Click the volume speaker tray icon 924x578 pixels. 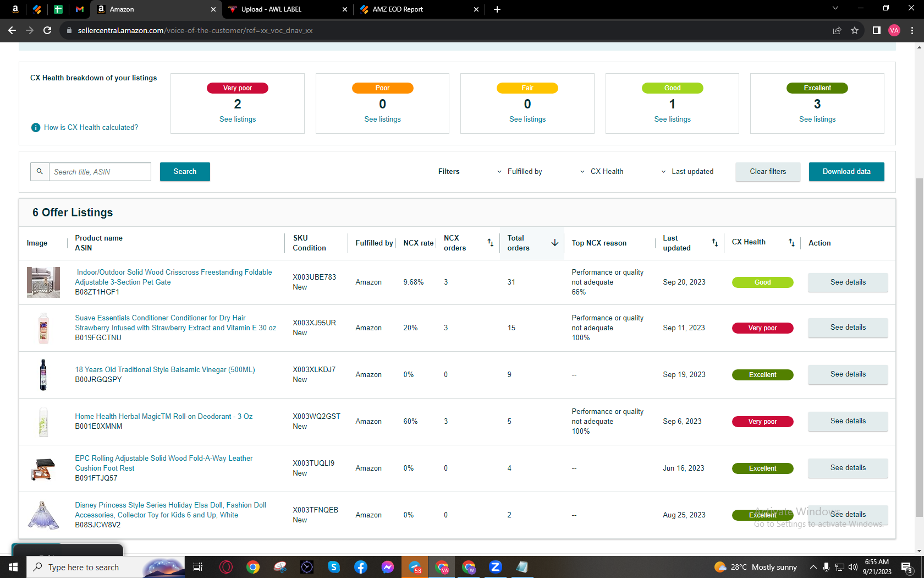pos(853,567)
